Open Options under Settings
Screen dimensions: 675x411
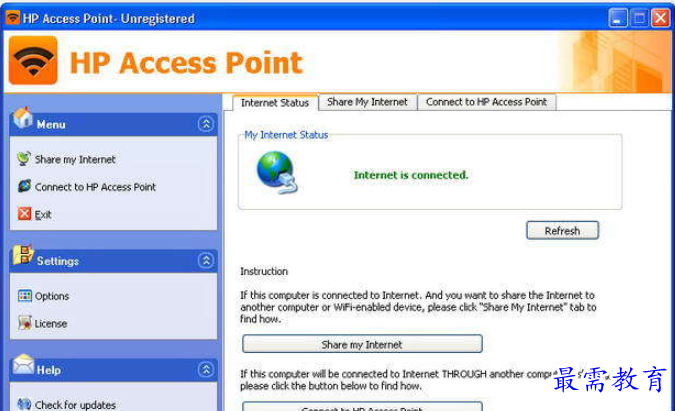coord(52,296)
